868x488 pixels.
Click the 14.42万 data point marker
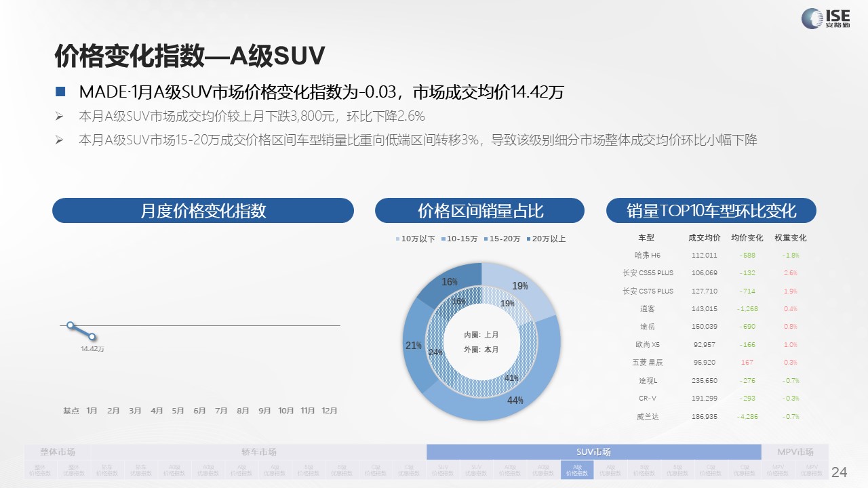click(92, 337)
